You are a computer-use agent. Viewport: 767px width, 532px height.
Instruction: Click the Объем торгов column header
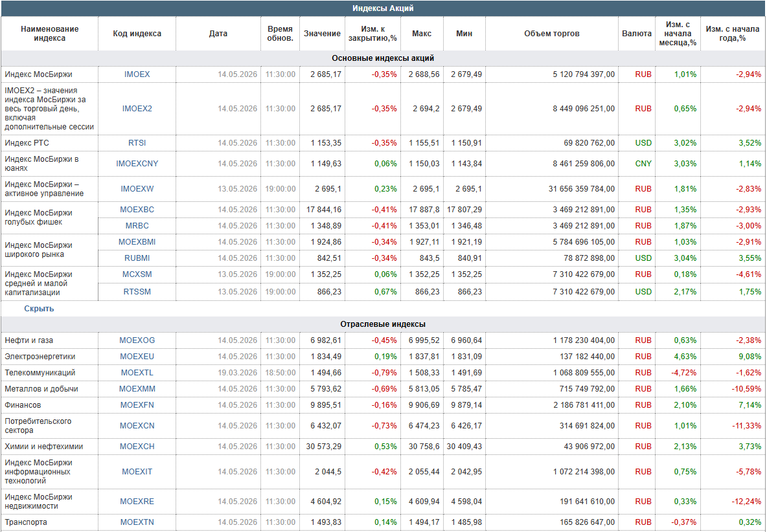tap(552, 34)
